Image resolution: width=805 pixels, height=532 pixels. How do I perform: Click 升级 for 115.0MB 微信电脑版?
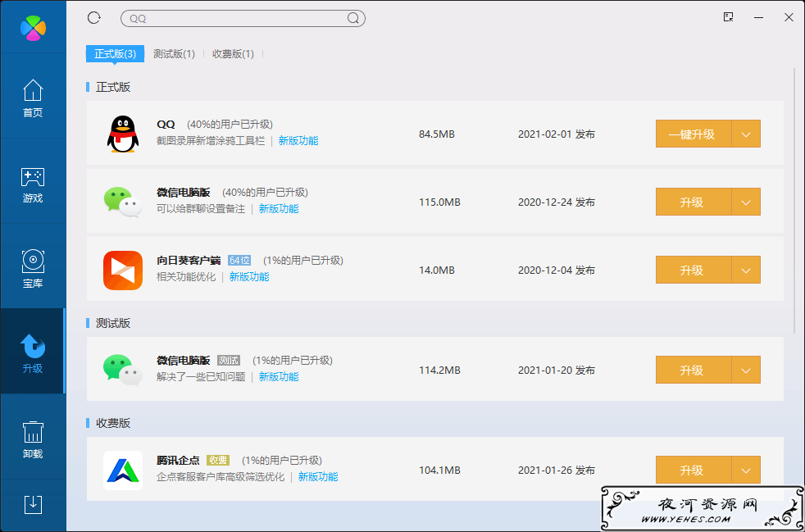(693, 202)
